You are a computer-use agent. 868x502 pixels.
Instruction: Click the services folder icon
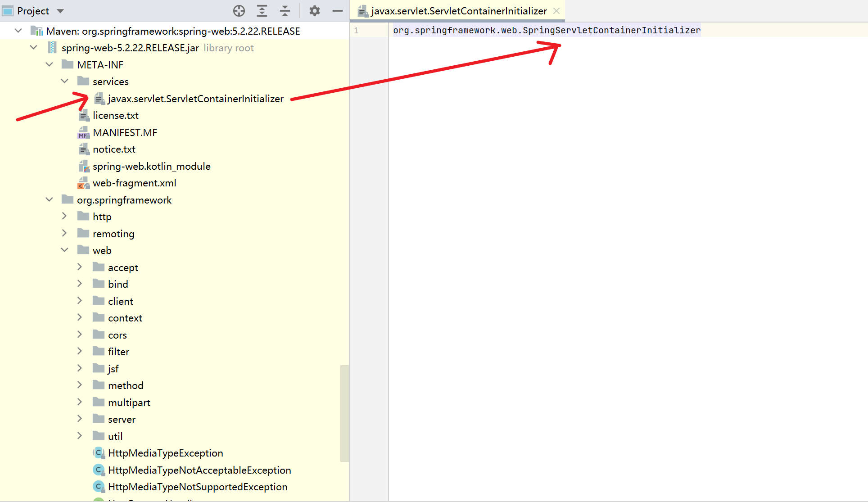tap(83, 81)
